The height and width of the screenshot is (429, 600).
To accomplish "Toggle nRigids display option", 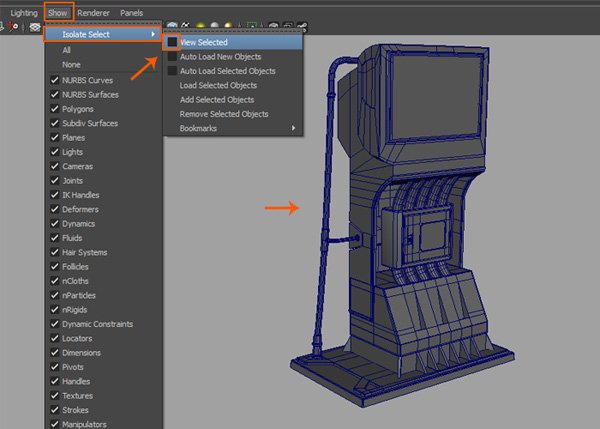I will pos(54,310).
